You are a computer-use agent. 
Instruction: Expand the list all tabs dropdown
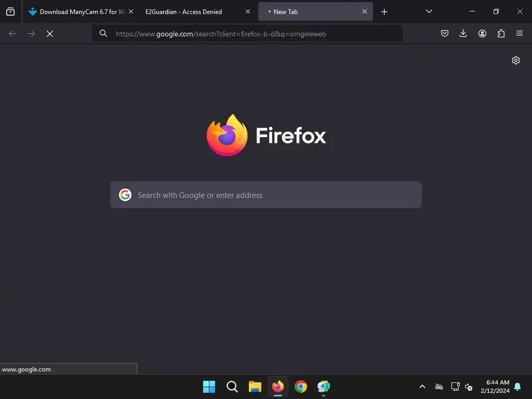(x=429, y=11)
